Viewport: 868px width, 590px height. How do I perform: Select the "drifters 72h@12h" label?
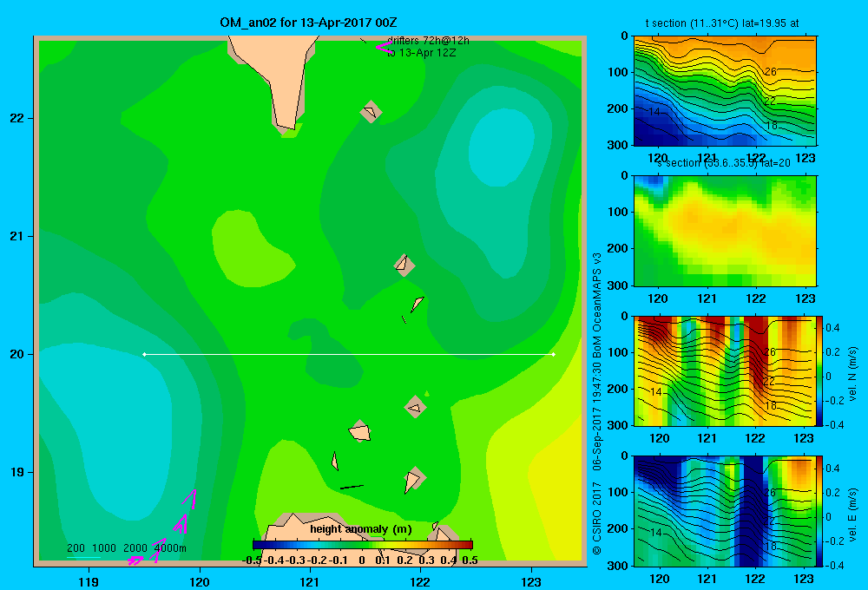click(x=428, y=41)
